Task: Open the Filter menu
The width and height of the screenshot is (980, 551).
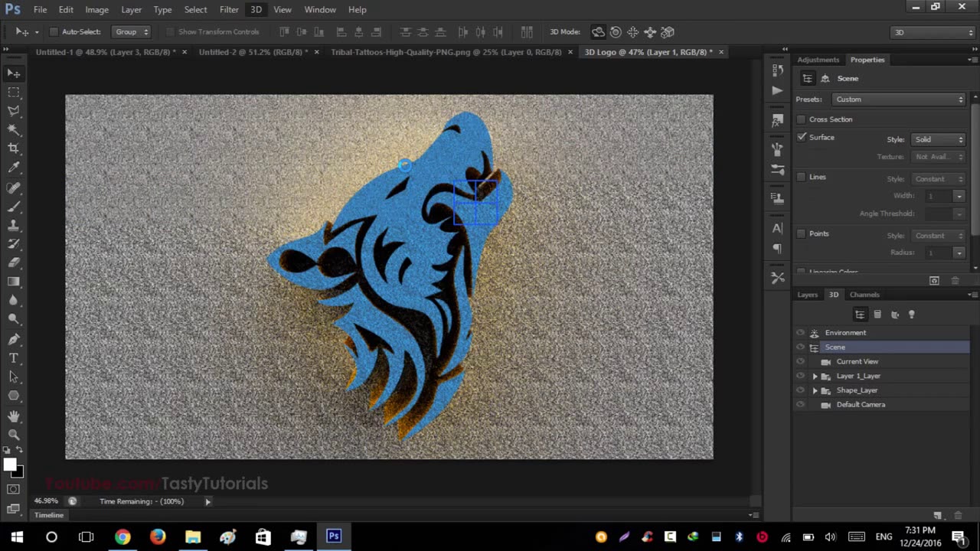Action: pos(229,9)
